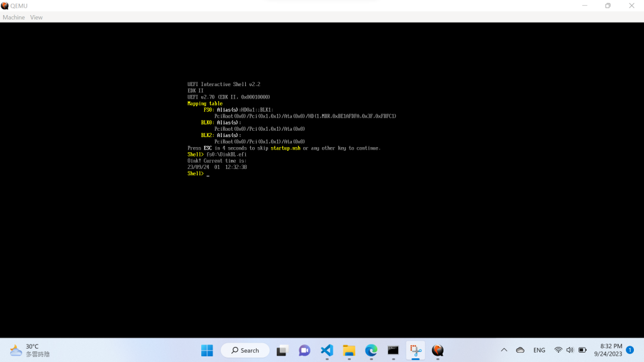The width and height of the screenshot is (644, 362).
Task: Click the 'FS0:' mapping label
Action: (209, 109)
